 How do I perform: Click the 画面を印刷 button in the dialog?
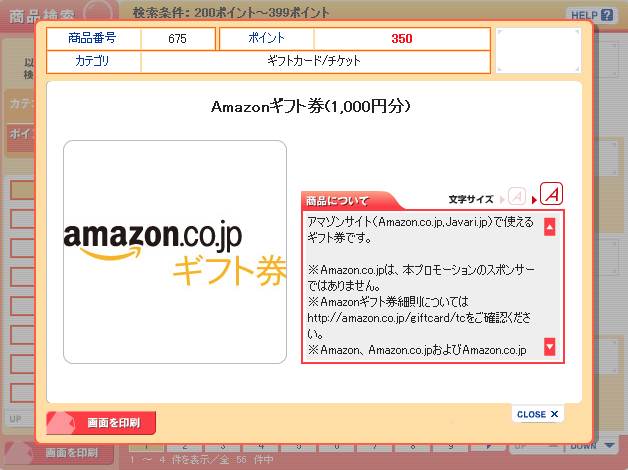pyautogui.click(x=101, y=423)
